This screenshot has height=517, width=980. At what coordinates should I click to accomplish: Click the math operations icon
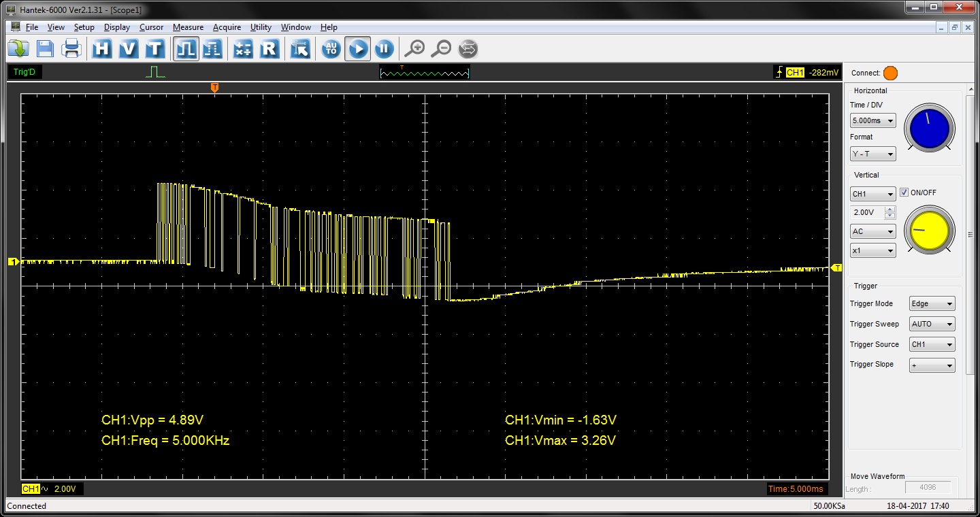click(x=243, y=49)
